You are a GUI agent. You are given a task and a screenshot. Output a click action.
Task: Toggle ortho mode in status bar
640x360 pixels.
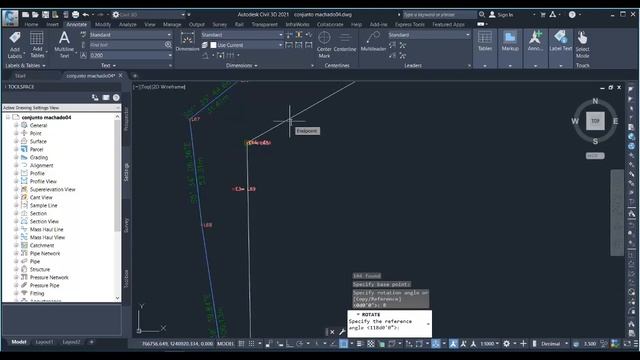click(x=289, y=344)
